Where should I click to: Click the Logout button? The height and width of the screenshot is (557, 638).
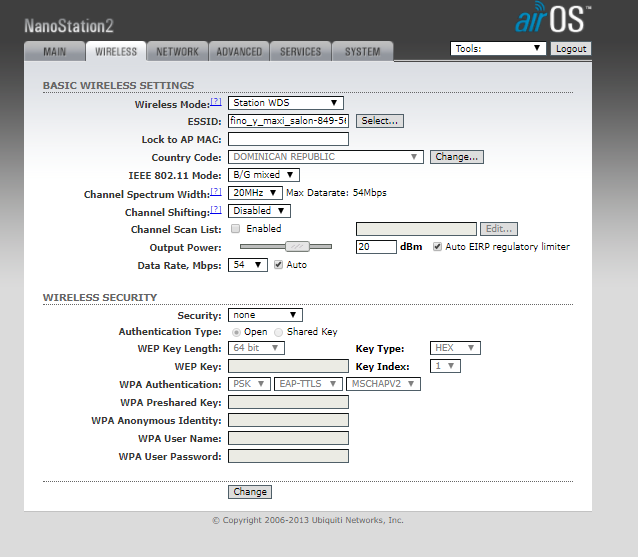point(571,48)
